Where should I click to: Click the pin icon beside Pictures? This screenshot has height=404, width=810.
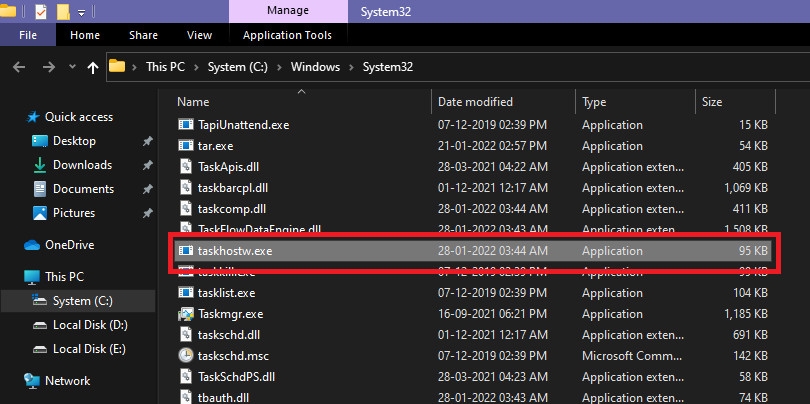pos(148,213)
